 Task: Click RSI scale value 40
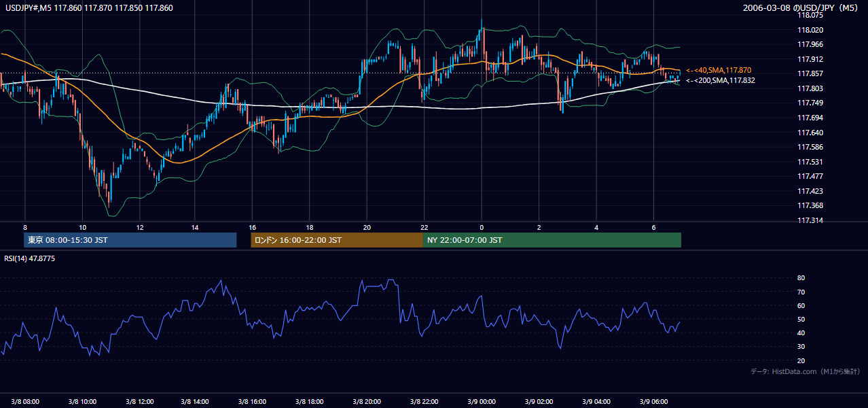(x=801, y=333)
